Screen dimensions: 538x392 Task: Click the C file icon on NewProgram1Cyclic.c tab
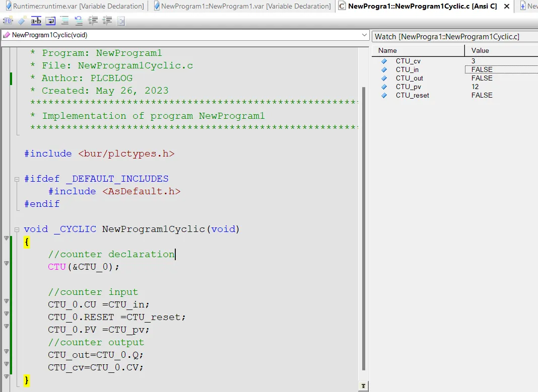(342, 6)
